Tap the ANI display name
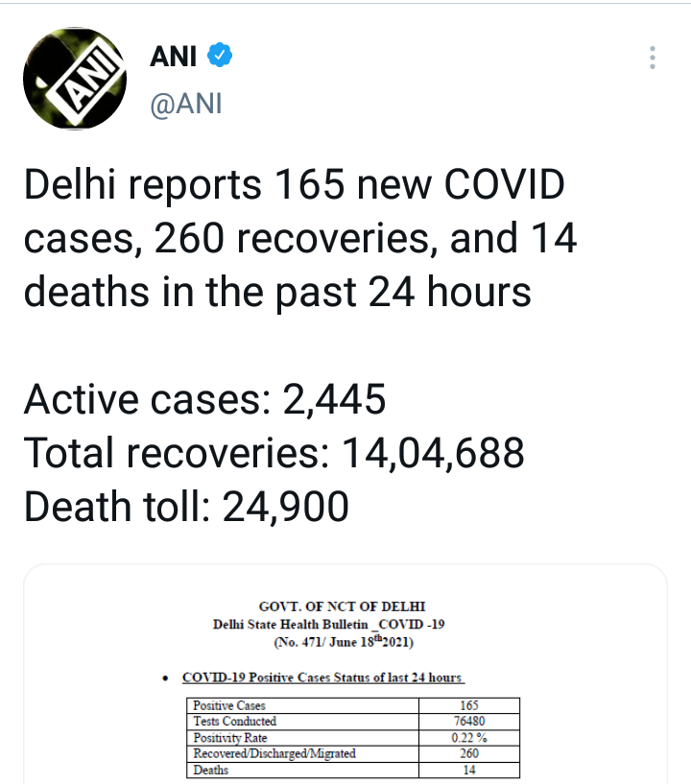The image size is (691, 784). [x=174, y=57]
